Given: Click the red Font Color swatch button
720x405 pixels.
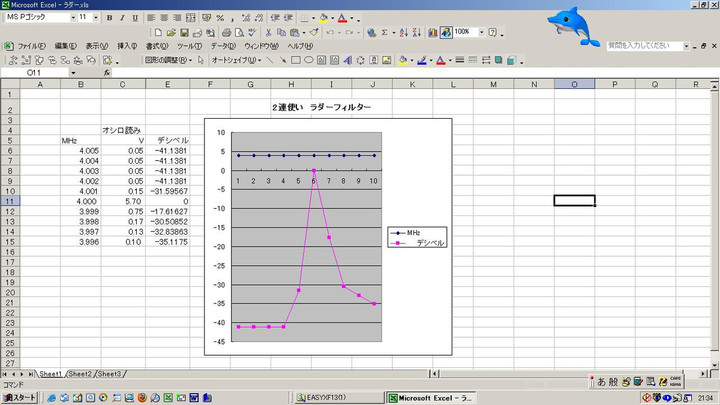Looking at the screenshot, I should 343,18.
